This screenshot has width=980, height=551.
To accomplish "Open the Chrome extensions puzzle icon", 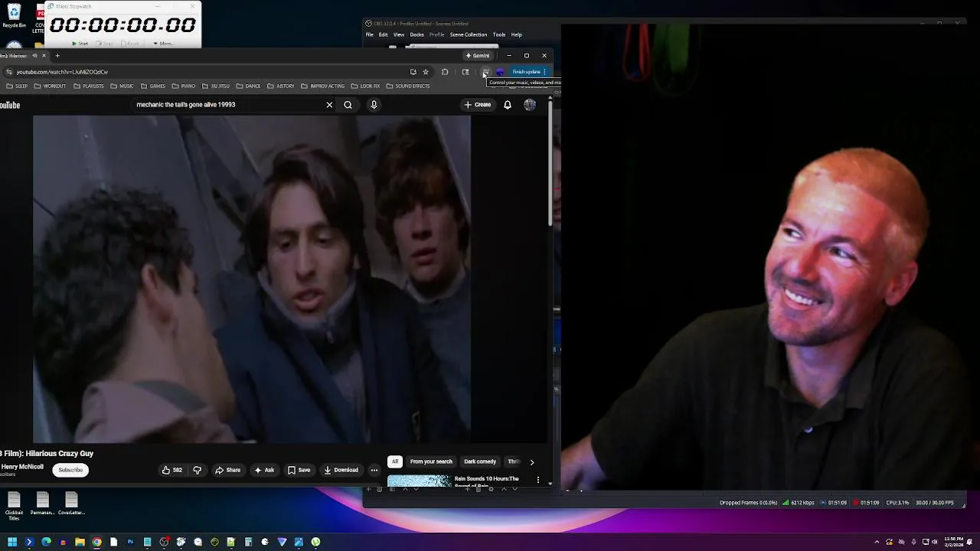I will click(x=445, y=72).
